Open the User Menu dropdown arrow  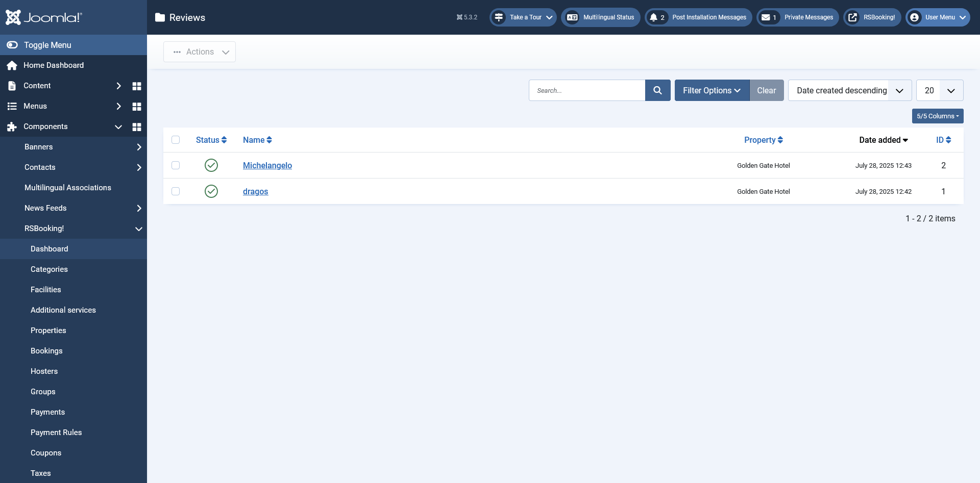click(x=963, y=17)
